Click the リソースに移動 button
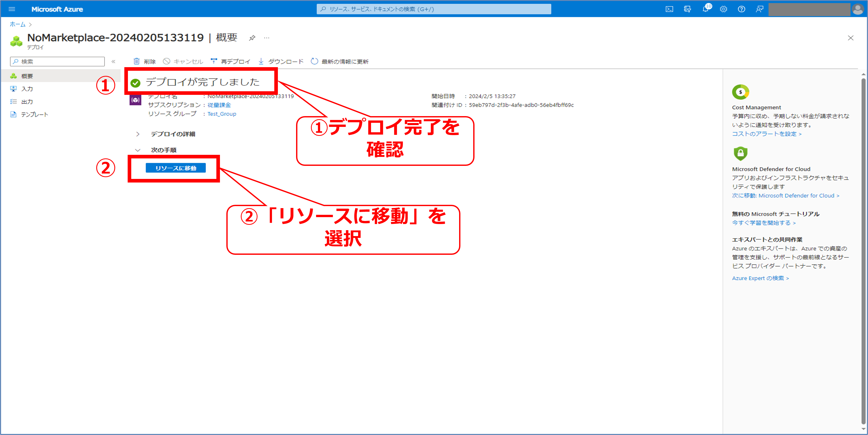 (176, 168)
